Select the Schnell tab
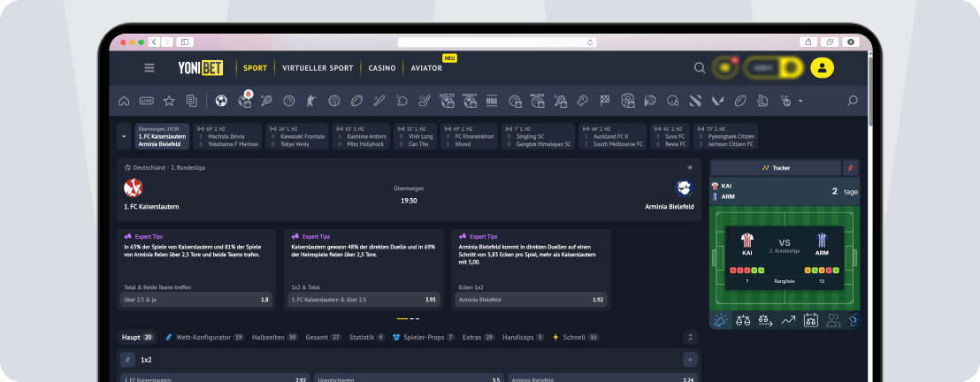The width and height of the screenshot is (980, 382). coord(576,337)
